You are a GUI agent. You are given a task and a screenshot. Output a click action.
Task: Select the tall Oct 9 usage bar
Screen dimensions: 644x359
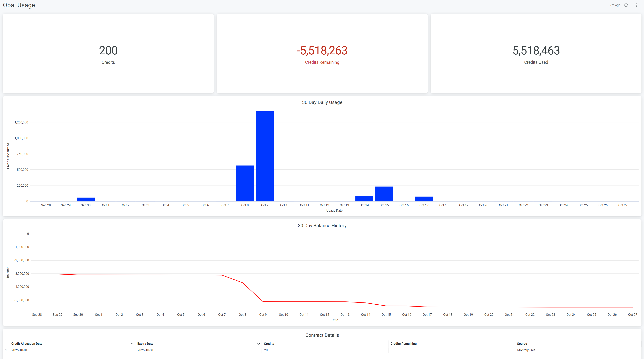265,155
